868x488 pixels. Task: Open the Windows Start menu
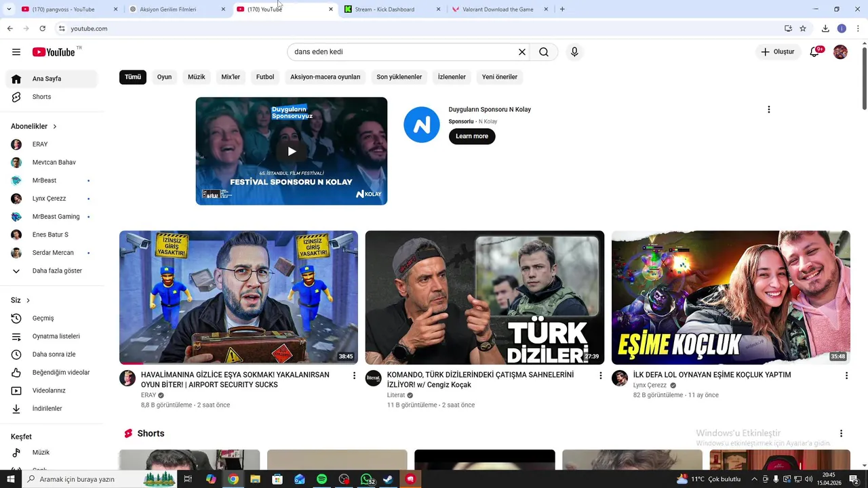pyautogui.click(x=10, y=479)
